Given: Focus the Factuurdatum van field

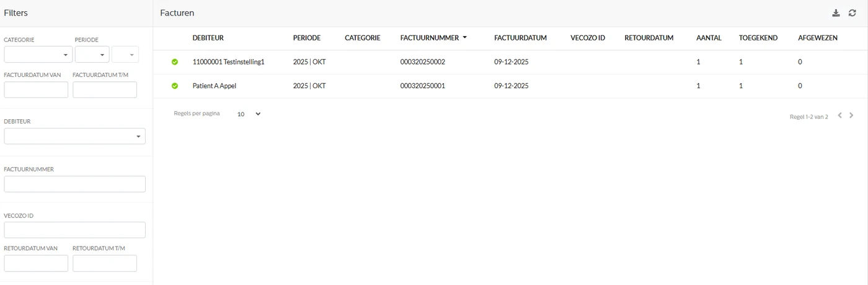Looking at the screenshot, I should coord(36,90).
